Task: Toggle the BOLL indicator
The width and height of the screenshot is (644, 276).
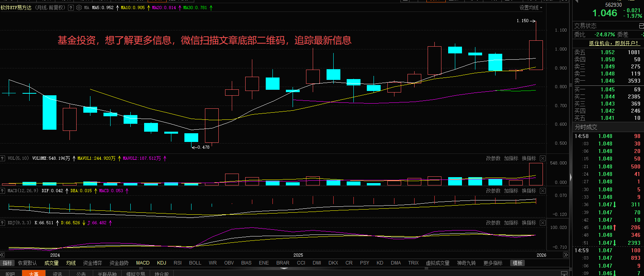Action: [x=195, y=263]
